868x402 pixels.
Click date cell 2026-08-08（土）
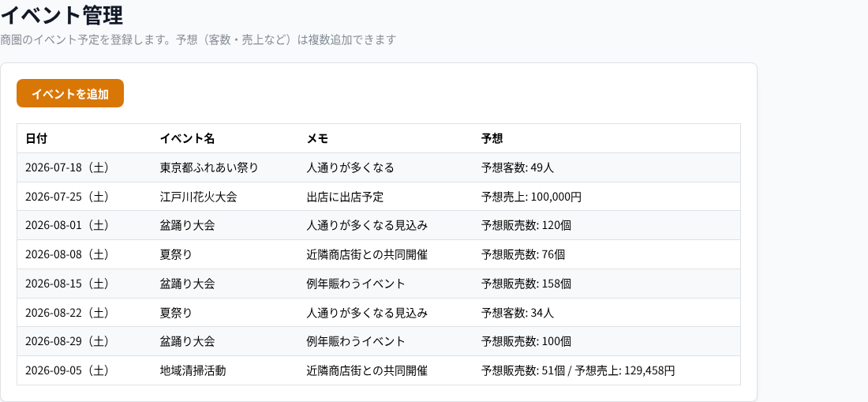[68, 255]
